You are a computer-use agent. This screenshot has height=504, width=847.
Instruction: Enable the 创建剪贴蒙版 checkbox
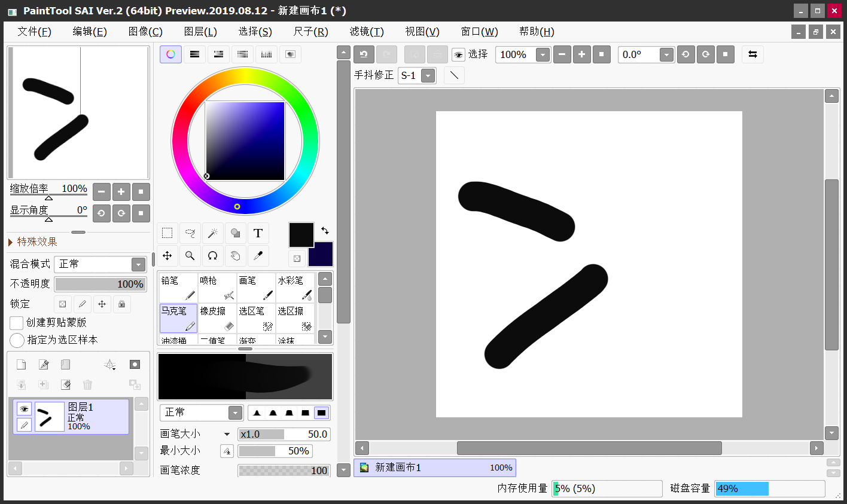pos(17,323)
